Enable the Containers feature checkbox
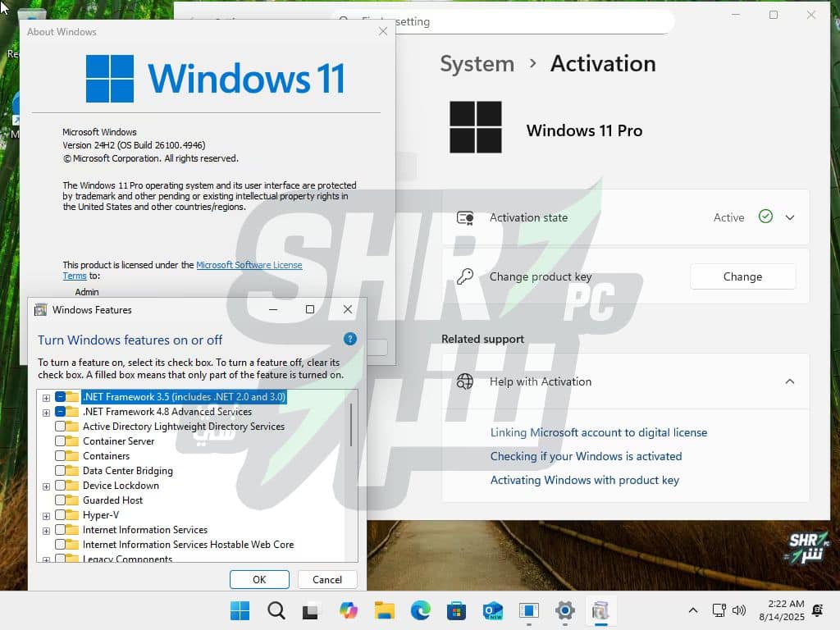840x630 pixels. (60, 456)
